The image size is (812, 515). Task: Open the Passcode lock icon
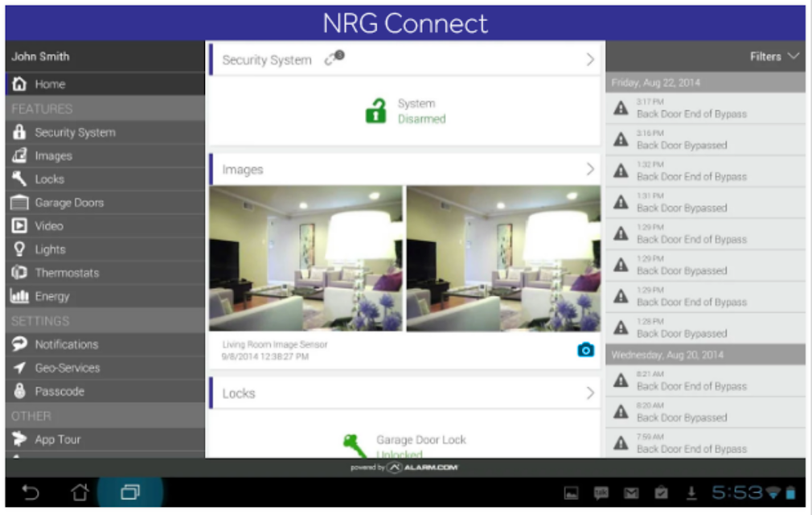coord(19,390)
